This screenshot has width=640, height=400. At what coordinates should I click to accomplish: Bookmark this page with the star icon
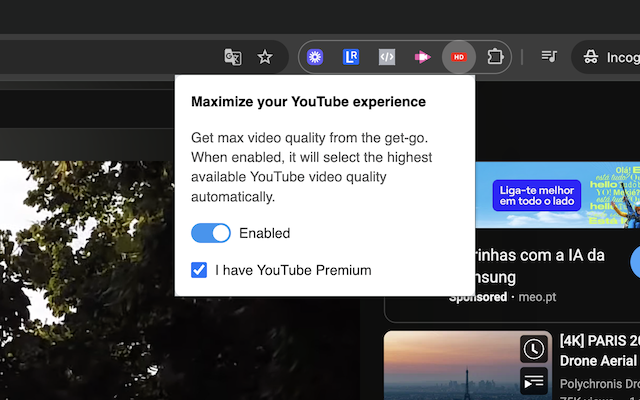[x=265, y=57]
